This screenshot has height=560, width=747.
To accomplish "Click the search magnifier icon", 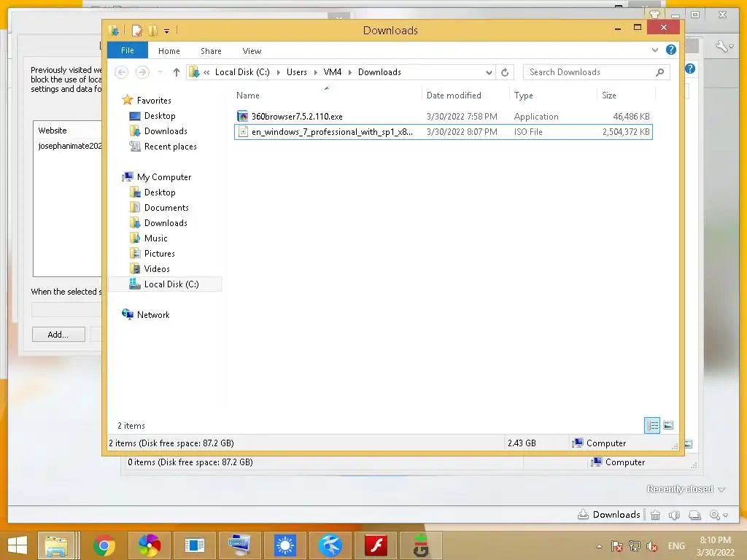I will [659, 72].
